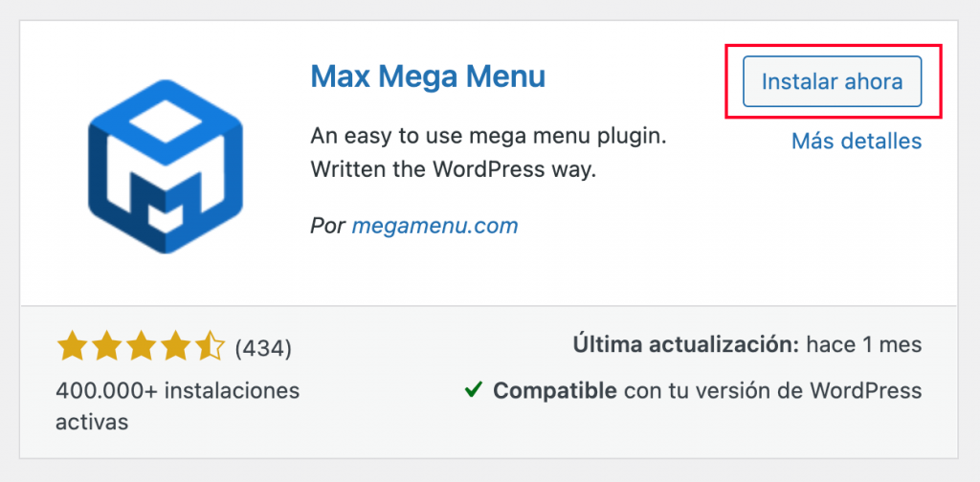The height and width of the screenshot is (482, 980).
Task: Click the 'An easy to use mega menu plugin' line
Action: pos(488,136)
